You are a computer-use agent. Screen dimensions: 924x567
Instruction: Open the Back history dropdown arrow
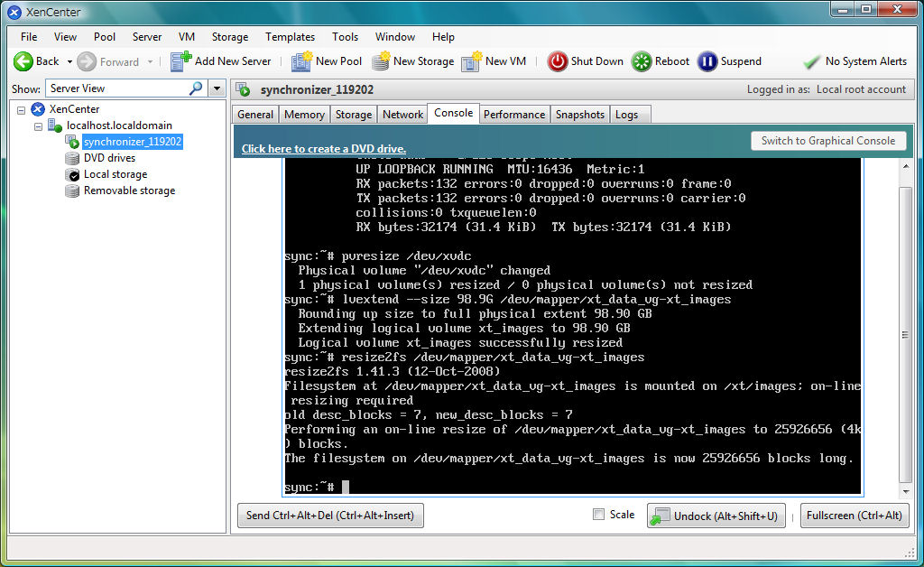(x=69, y=61)
